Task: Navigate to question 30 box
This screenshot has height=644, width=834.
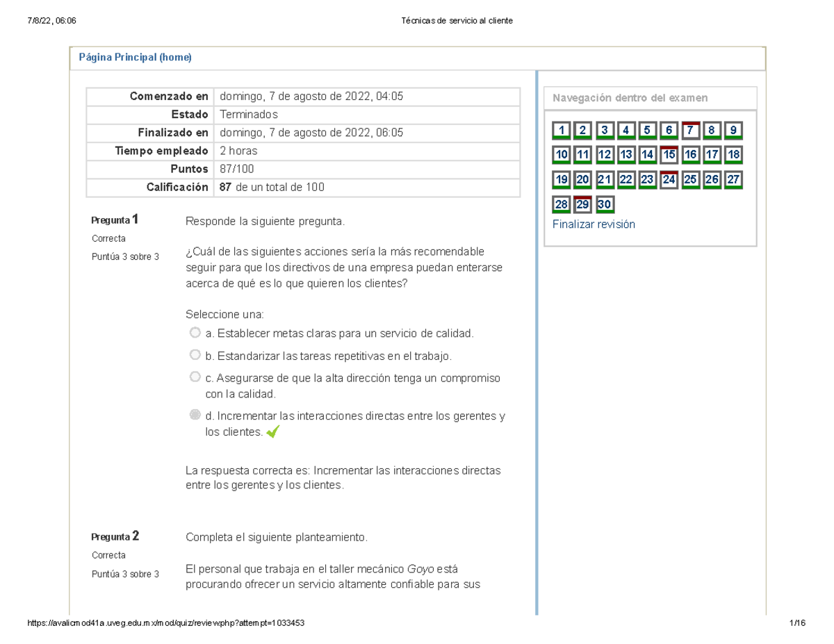Action: pos(605,205)
